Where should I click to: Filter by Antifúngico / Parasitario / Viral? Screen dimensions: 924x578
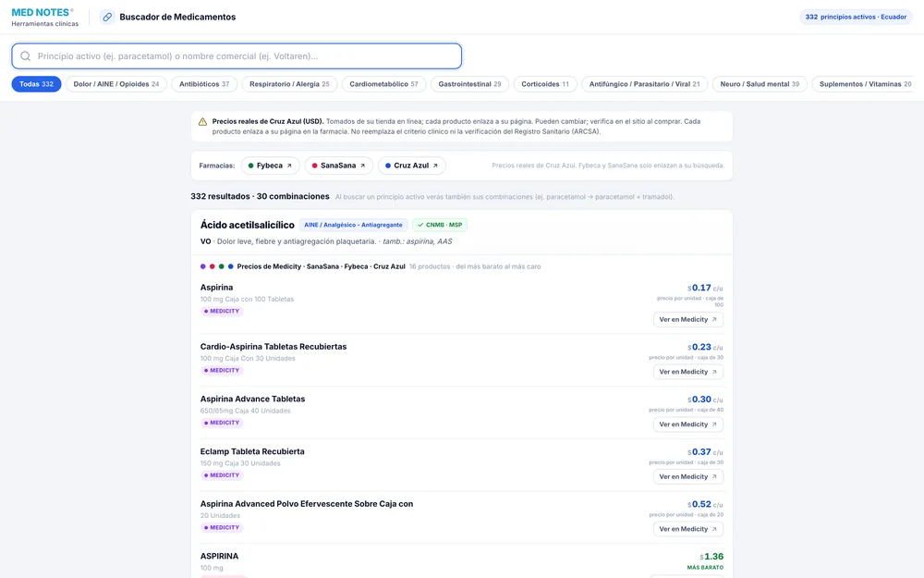644,84
